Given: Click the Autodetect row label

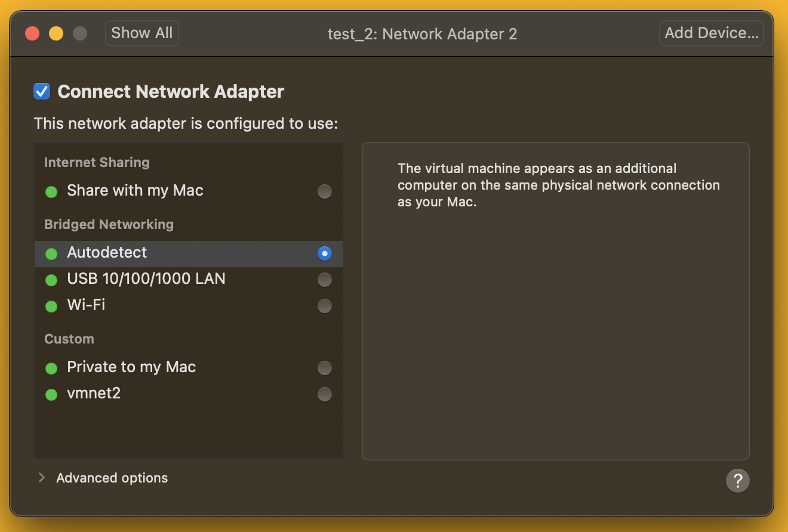Looking at the screenshot, I should pos(107,252).
